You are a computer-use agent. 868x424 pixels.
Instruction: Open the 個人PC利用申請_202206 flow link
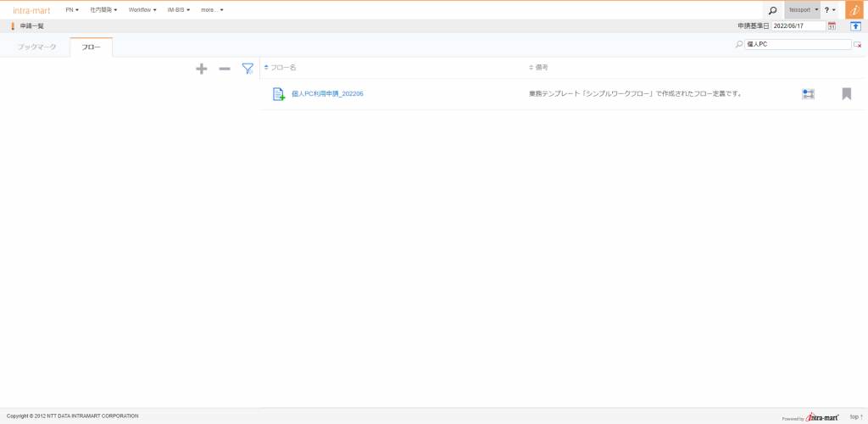(x=327, y=94)
